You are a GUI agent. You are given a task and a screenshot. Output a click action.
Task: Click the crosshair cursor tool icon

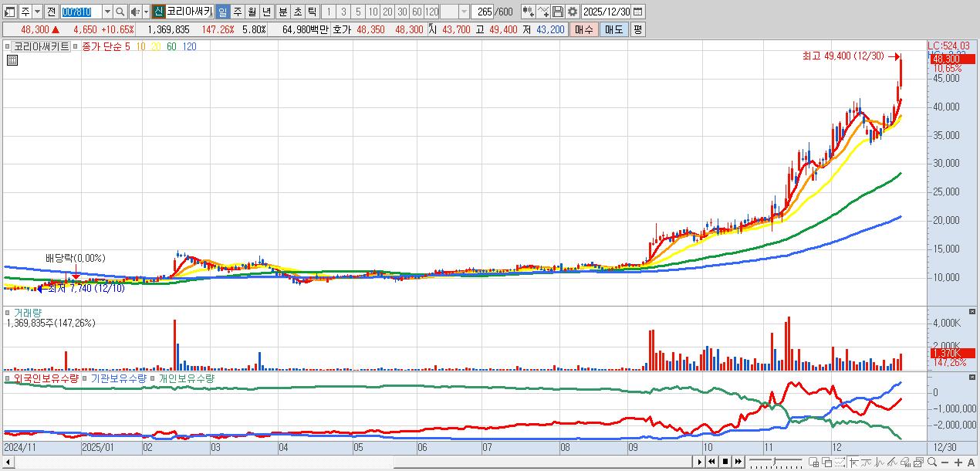tap(855, 462)
